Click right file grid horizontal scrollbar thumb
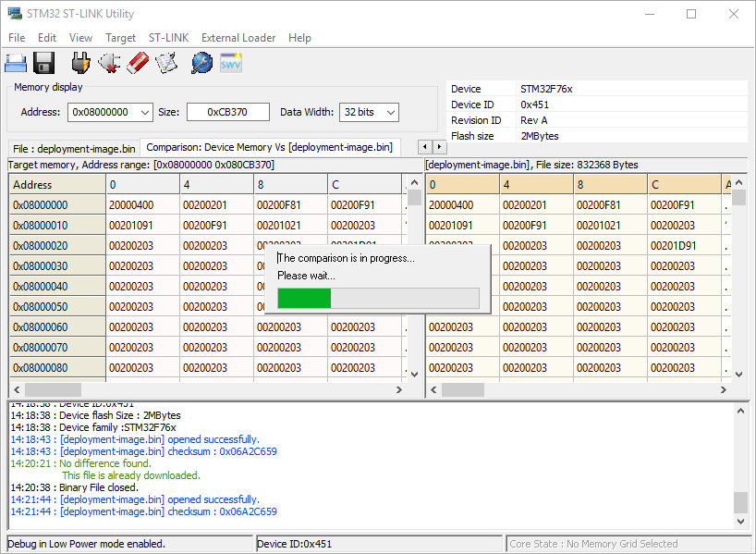The image size is (756, 554). click(463, 390)
